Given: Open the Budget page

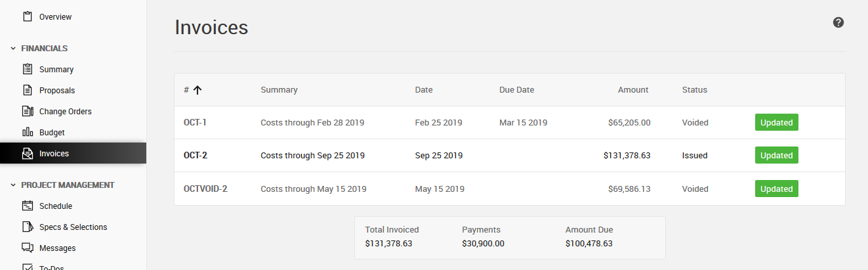Looking at the screenshot, I should 52,132.
